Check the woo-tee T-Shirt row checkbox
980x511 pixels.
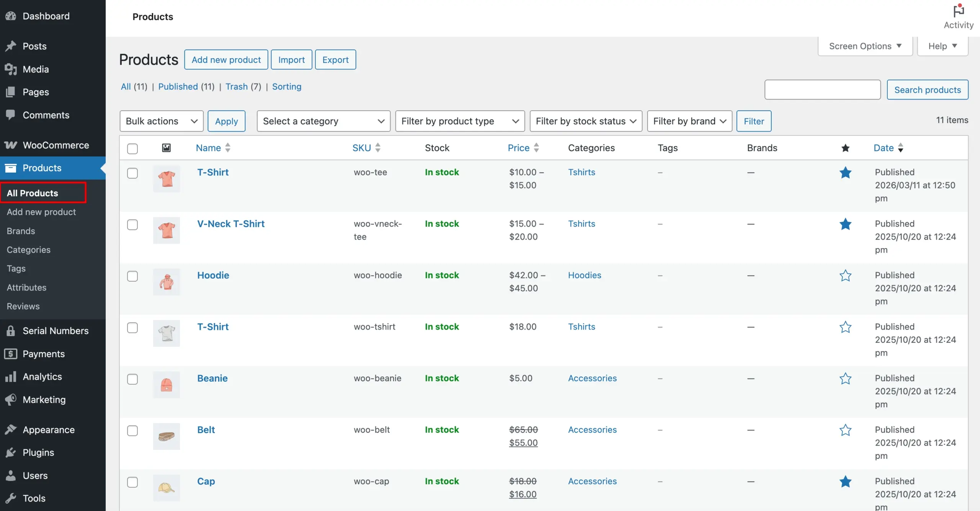coord(132,173)
